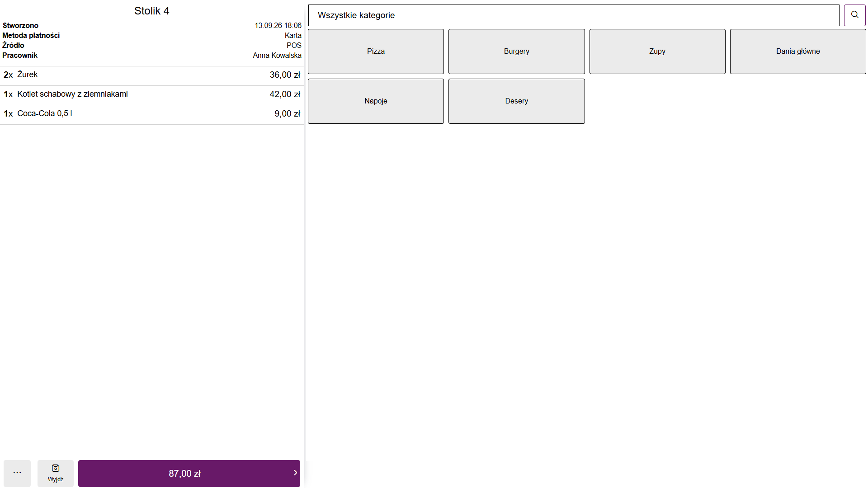Open the three-dots more options menu
The height and width of the screenshot is (488, 868).
point(17,473)
